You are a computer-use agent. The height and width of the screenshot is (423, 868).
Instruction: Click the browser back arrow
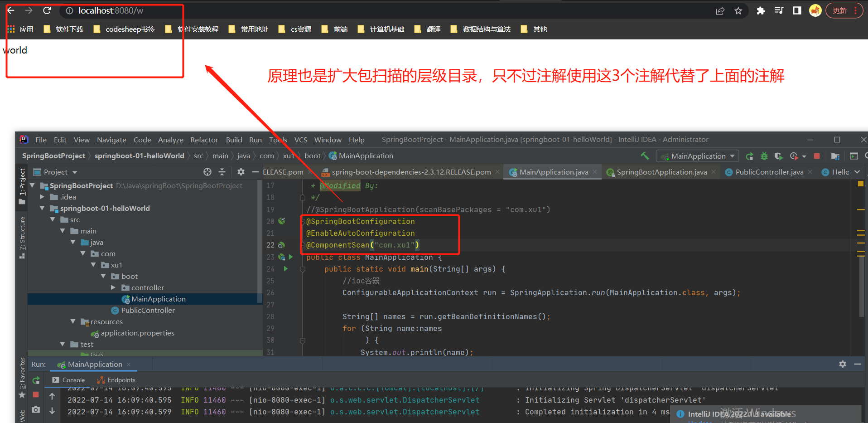pos(11,10)
